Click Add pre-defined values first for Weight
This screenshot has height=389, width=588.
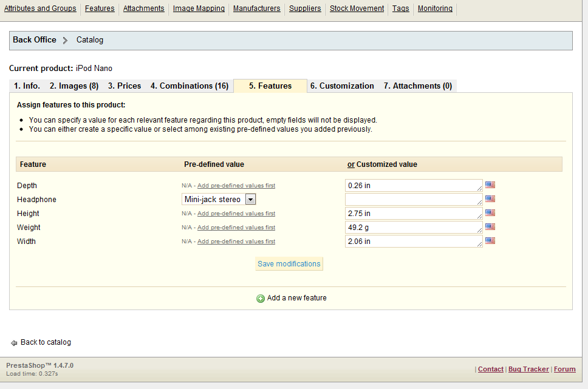pos(236,228)
